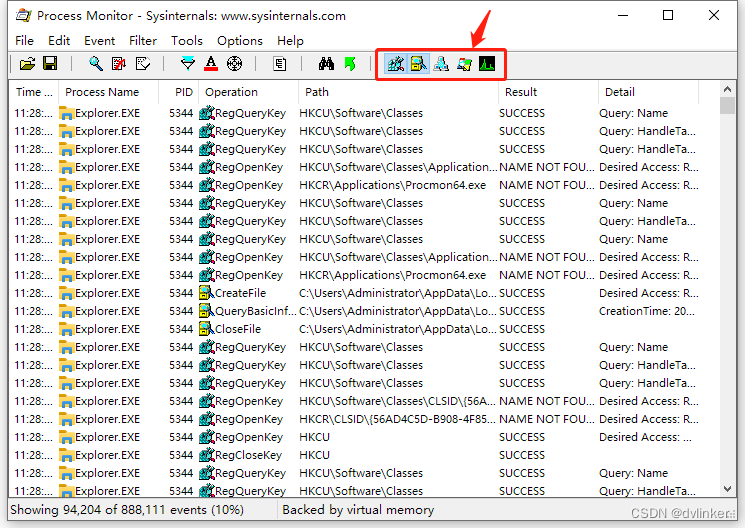
Task: Click the file icon beside QueryBasicInf...
Action: point(206,311)
